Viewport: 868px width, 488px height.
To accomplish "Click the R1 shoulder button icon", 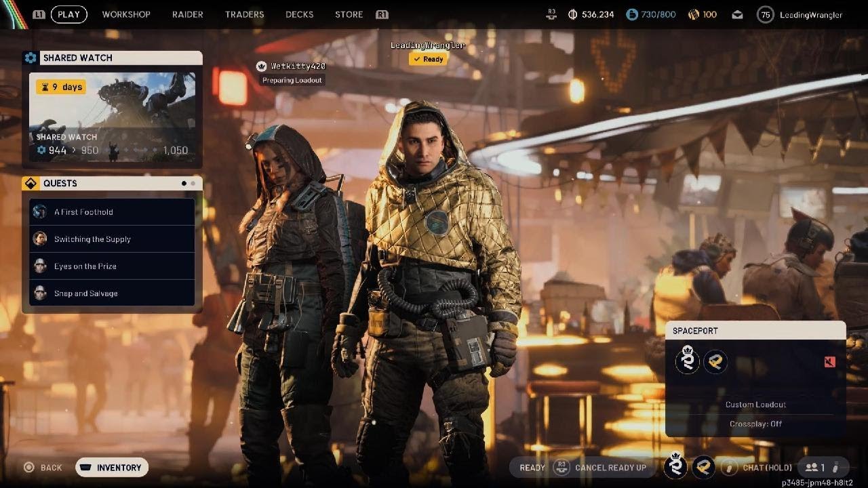I will [382, 14].
